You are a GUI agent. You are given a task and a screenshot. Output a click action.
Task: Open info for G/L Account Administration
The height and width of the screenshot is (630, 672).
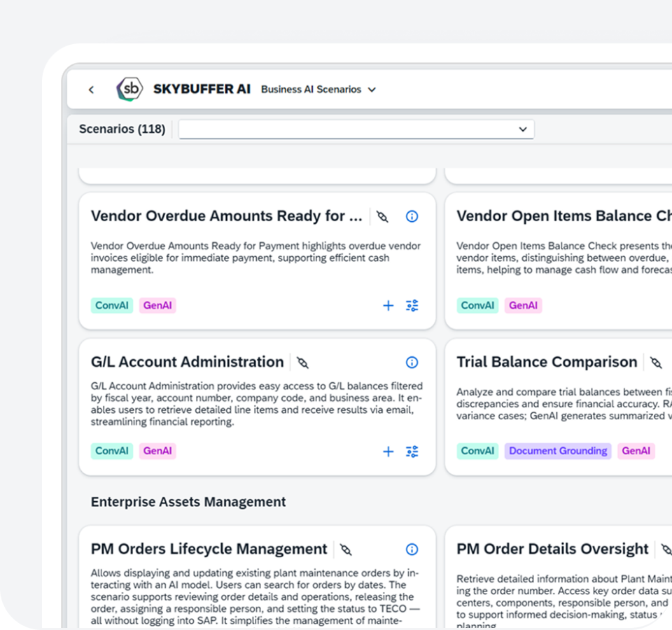tap(412, 362)
